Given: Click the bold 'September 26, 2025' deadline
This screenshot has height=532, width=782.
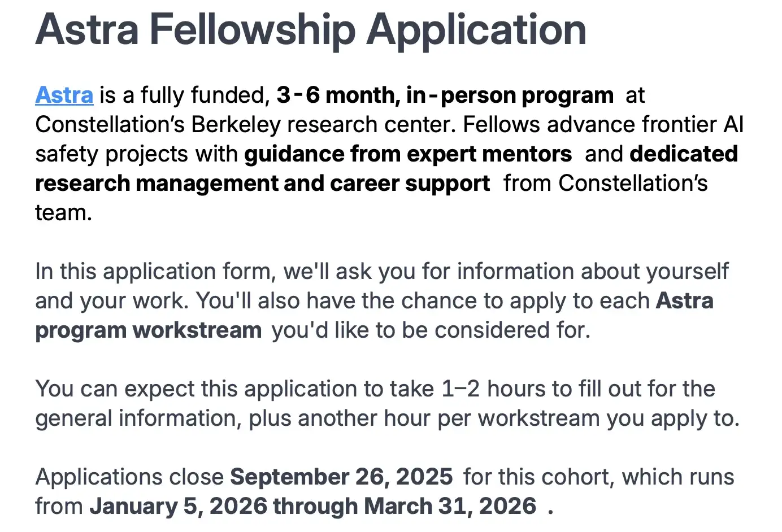Looking at the screenshot, I should coord(341,477).
